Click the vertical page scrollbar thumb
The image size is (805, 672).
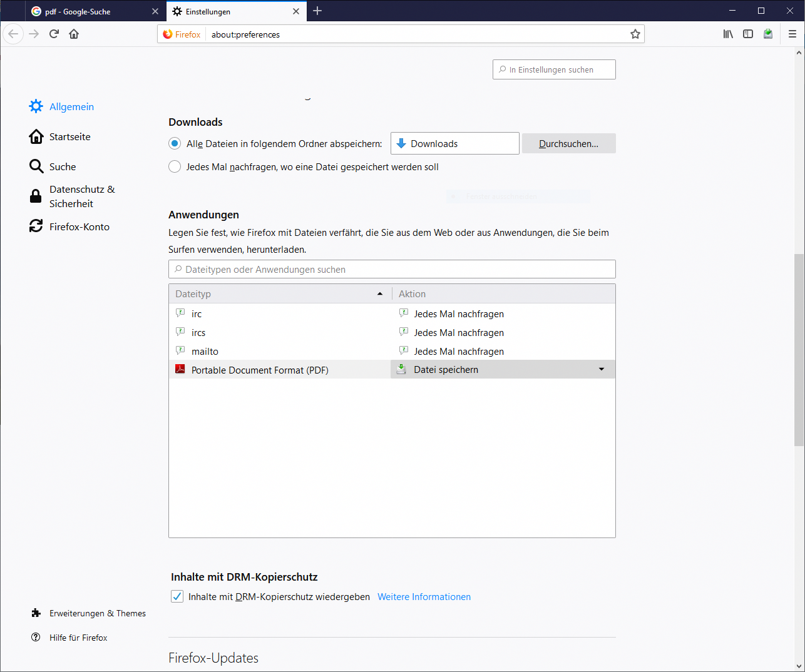pos(799,349)
